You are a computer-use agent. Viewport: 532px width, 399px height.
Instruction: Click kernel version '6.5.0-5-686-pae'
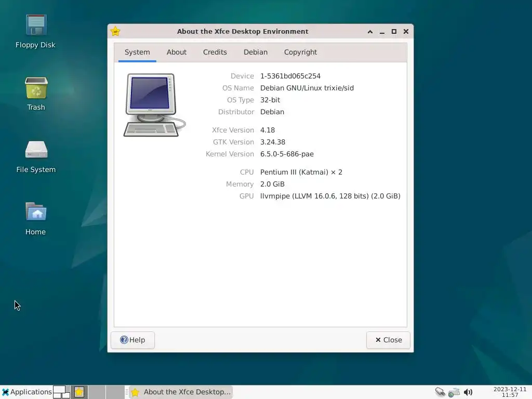pyautogui.click(x=287, y=154)
